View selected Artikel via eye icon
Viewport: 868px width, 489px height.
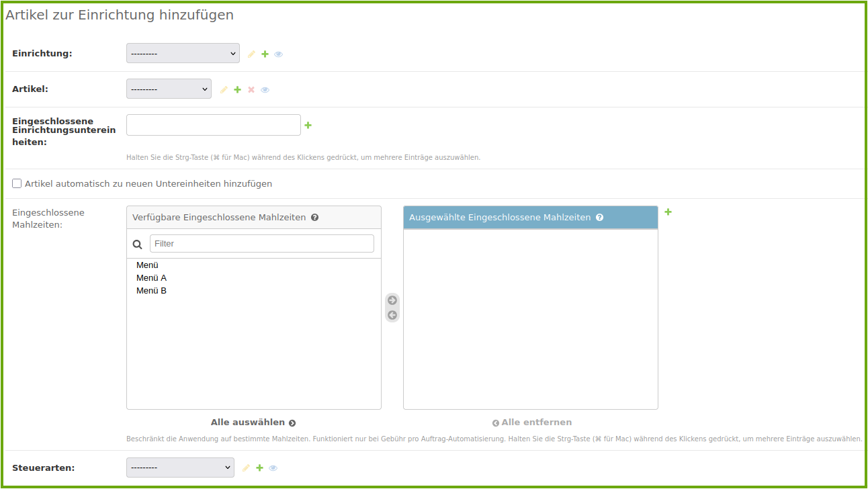pyautogui.click(x=265, y=89)
